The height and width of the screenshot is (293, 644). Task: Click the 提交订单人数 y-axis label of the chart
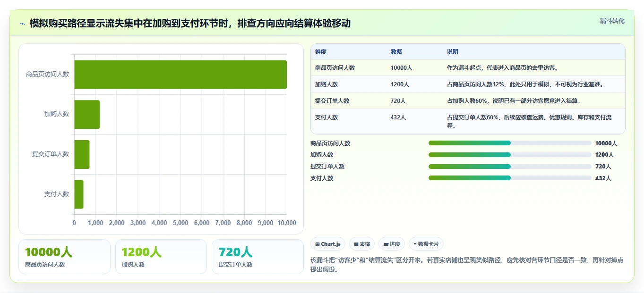click(x=51, y=154)
